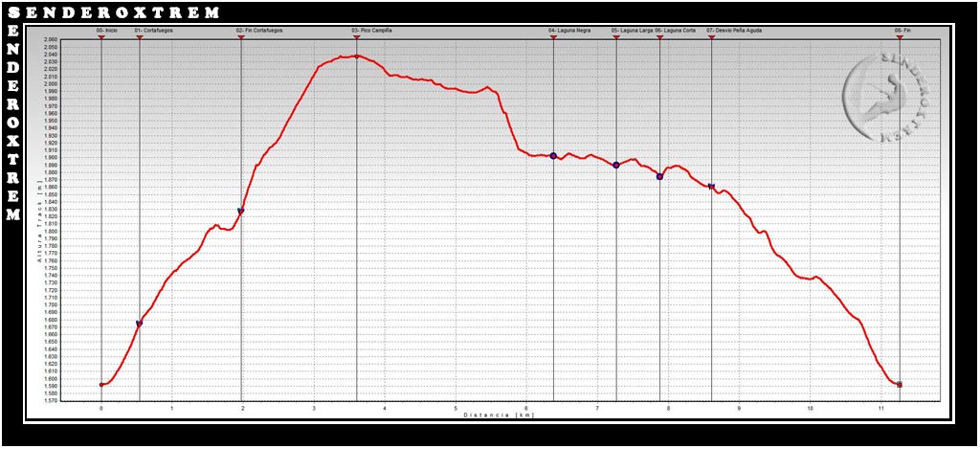Click the Pico Campiña summit point on the curve
This screenshot has height=449, width=980.
coord(357,56)
